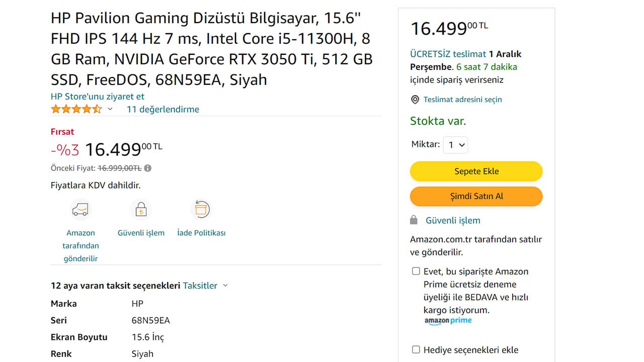Click the info icon beside previous price
The width and height of the screenshot is (644, 362).
point(148,168)
